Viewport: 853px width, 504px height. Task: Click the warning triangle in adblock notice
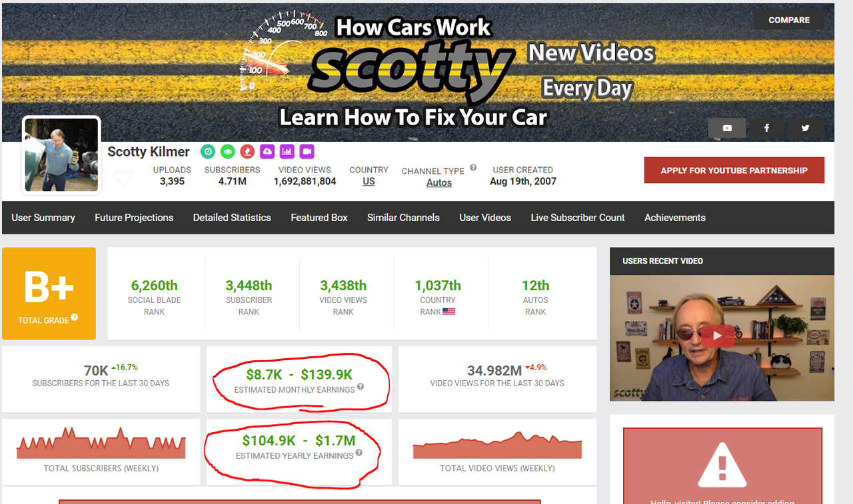point(722,465)
